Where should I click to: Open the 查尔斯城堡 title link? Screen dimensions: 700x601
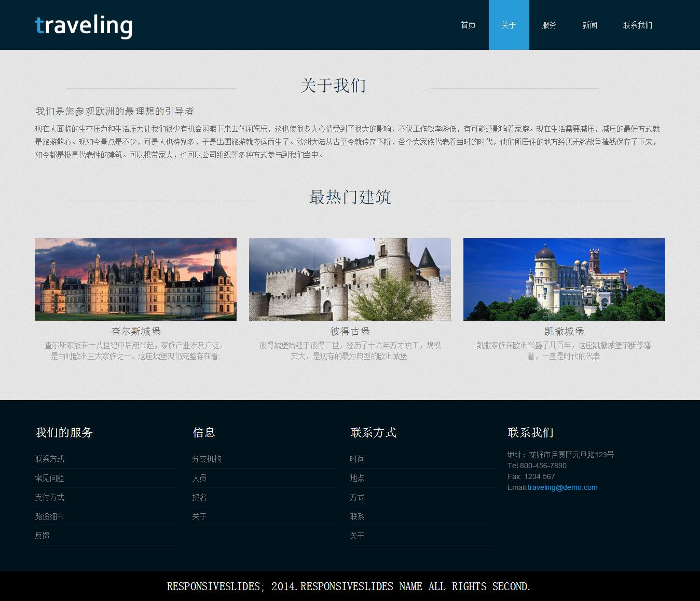tap(135, 331)
